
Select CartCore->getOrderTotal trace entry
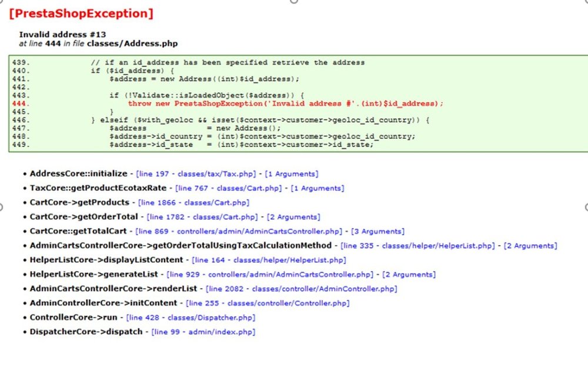click(83, 217)
